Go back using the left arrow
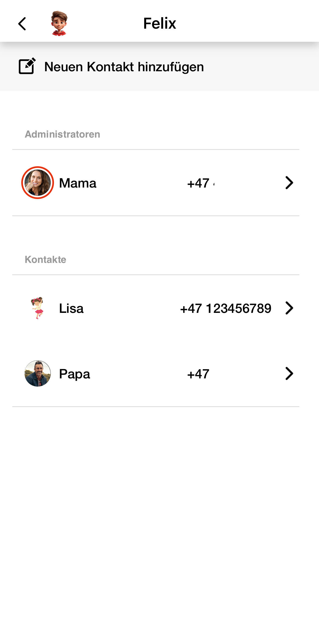319x644 pixels. [x=22, y=24]
